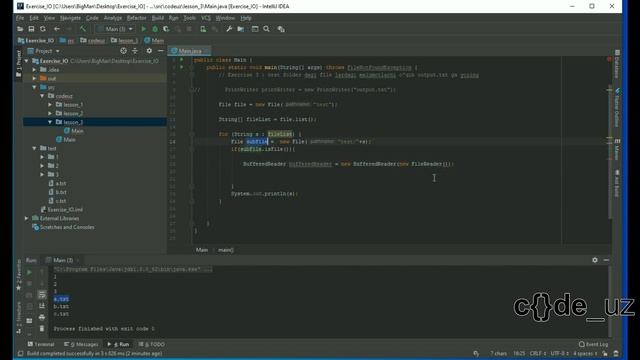
Task: Open the TODO tool window
Action: (151, 344)
